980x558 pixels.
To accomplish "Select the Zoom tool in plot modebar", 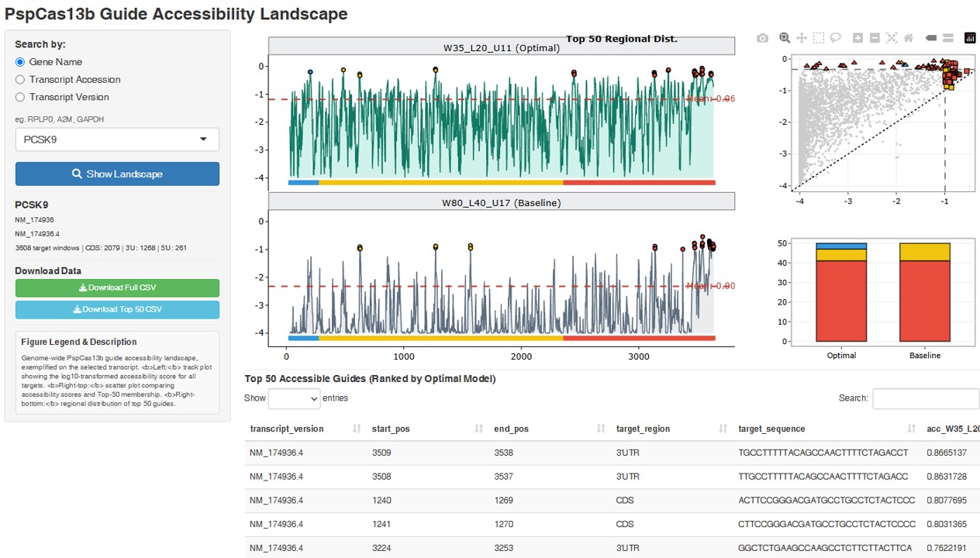I will click(785, 38).
